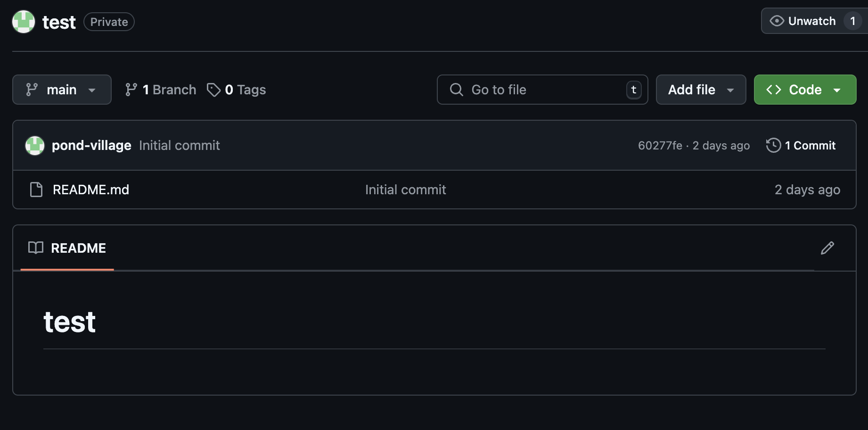The height and width of the screenshot is (430, 868).
Task: Click Initial commit message in README.md row
Action: tap(405, 190)
